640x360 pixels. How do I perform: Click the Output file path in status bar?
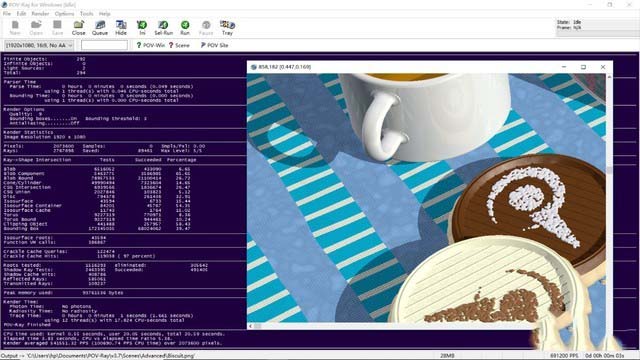pos(98,356)
